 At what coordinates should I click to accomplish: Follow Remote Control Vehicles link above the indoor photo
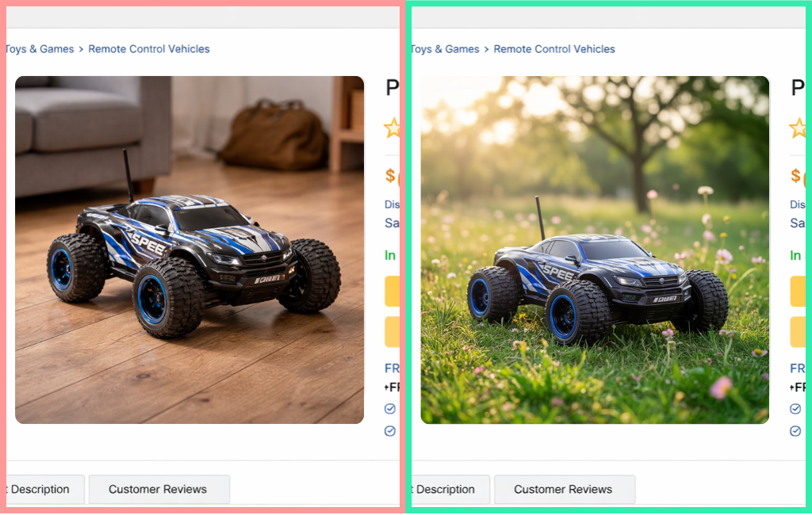pos(148,49)
